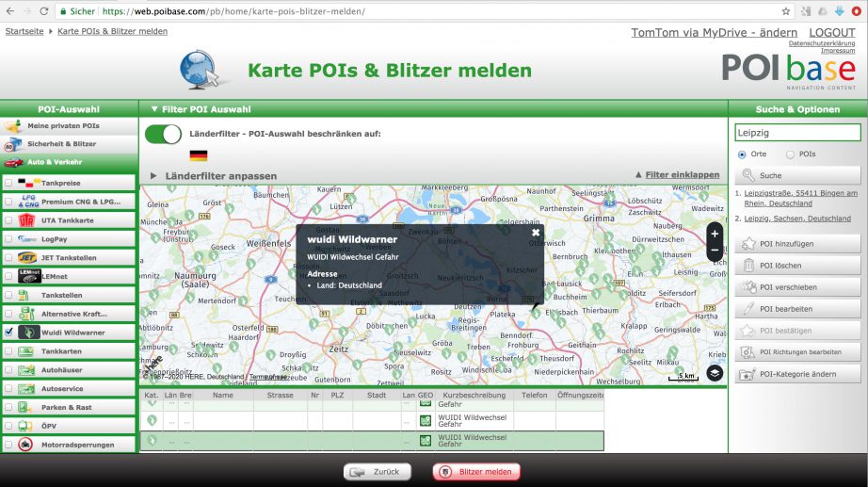Click the globe logo beside page title

pos(202,70)
